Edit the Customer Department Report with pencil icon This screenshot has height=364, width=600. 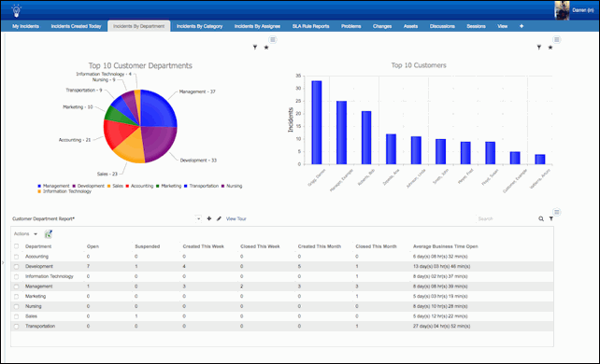[x=219, y=218]
